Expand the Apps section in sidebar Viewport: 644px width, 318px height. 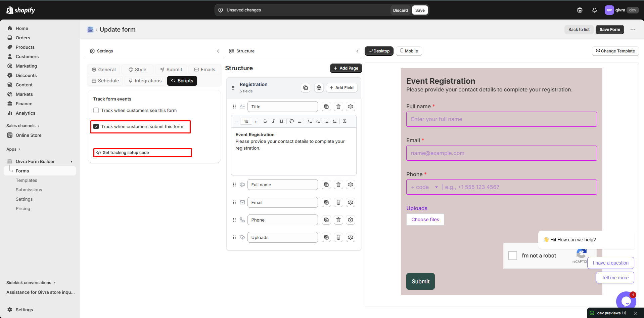13,149
